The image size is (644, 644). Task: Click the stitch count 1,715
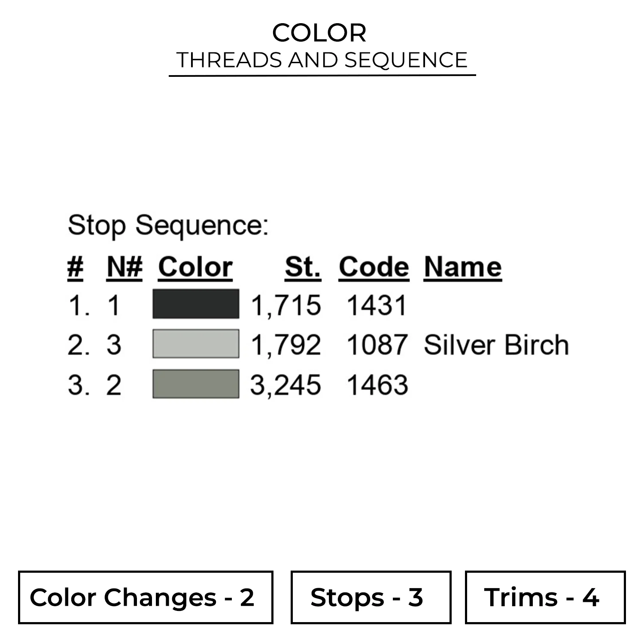[286, 305]
